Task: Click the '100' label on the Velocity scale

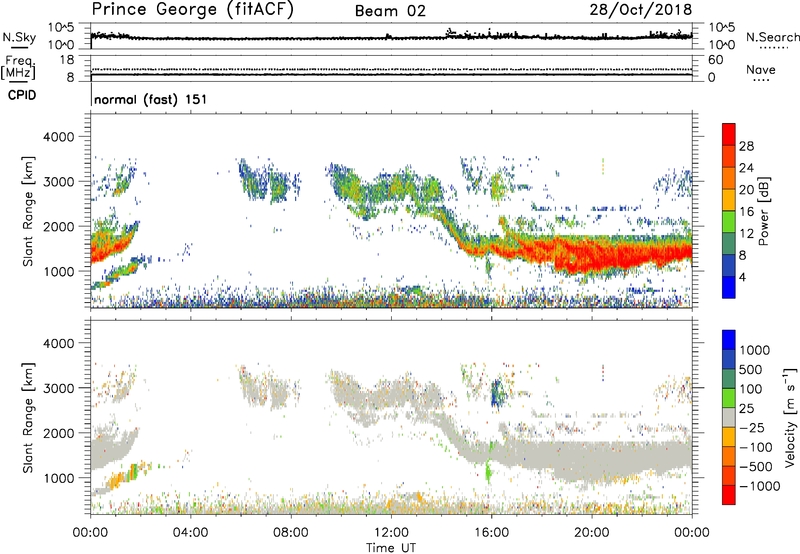Action: point(750,389)
